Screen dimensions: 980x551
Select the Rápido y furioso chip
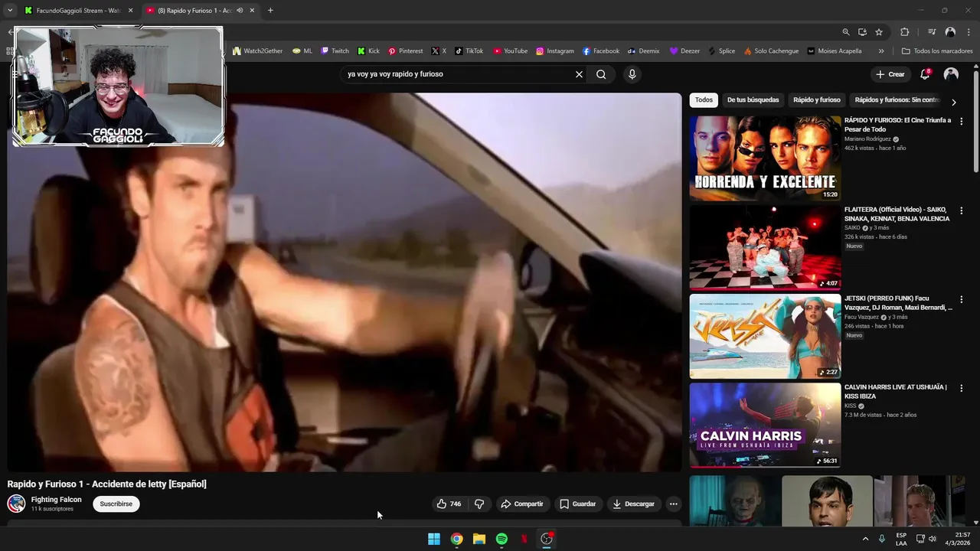(817, 100)
